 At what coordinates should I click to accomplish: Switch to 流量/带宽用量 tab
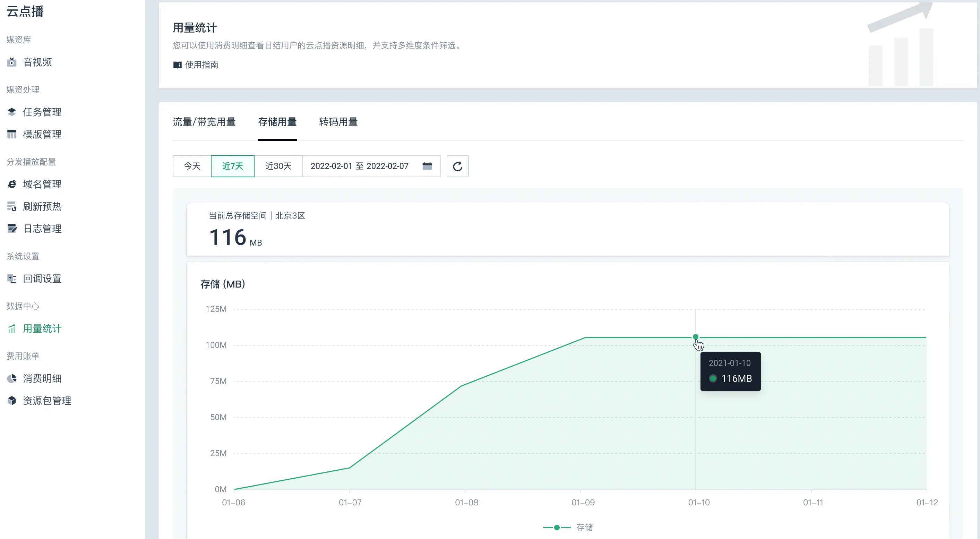pos(204,122)
